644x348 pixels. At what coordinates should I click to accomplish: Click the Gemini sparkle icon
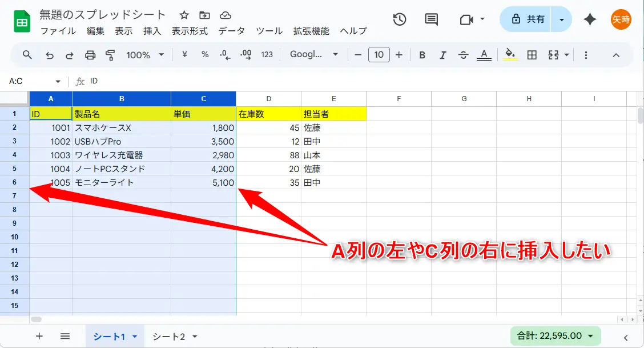[x=590, y=19]
